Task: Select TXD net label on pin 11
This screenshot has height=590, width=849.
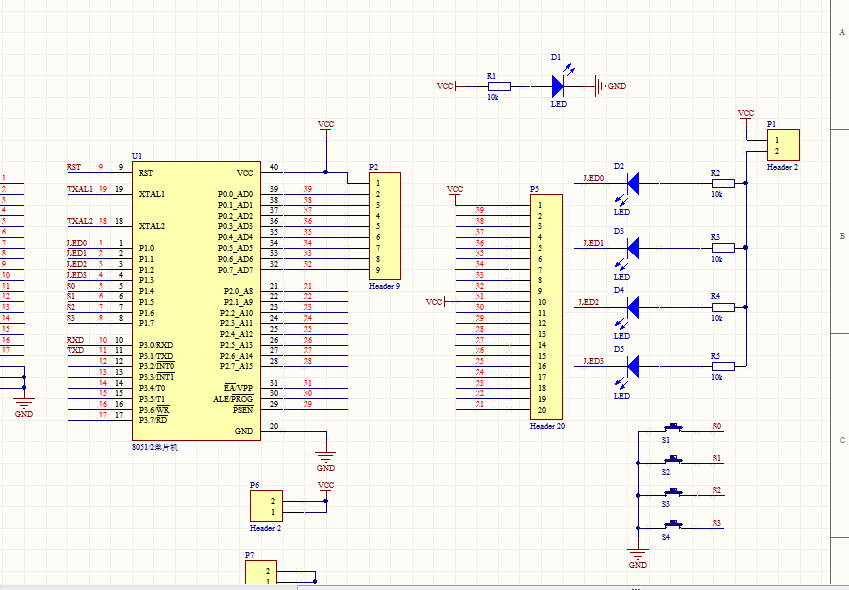Action: pos(75,350)
